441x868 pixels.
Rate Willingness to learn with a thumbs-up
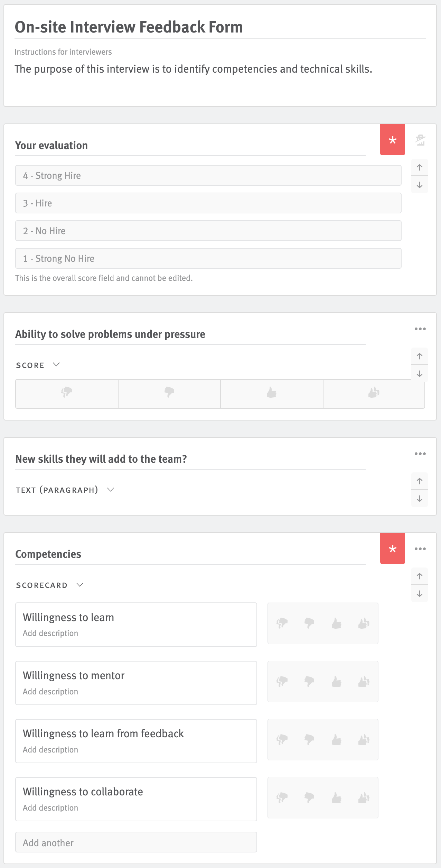coord(337,623)
